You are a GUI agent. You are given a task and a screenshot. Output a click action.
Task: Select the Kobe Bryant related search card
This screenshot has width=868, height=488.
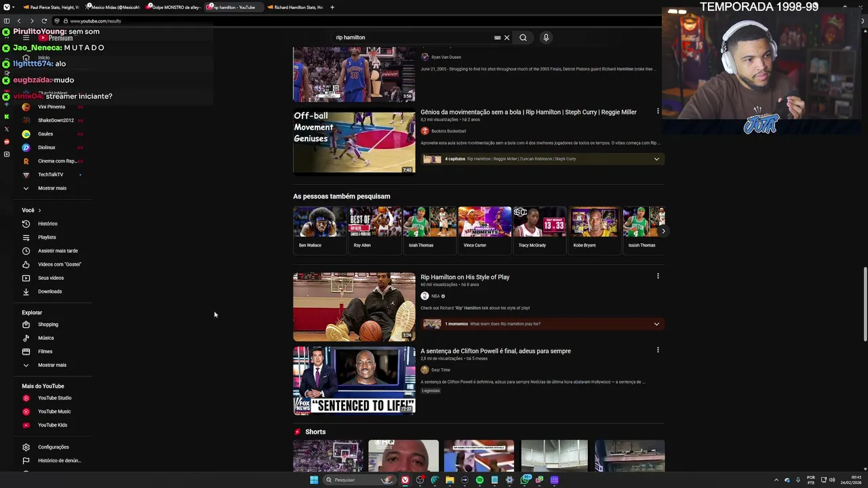(x=594, y=230)
